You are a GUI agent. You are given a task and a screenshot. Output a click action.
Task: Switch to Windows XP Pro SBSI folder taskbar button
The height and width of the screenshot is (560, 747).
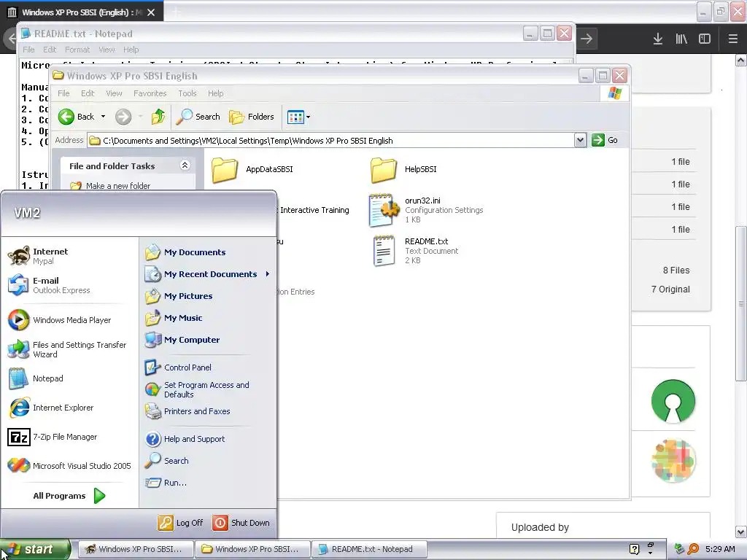click(252, 549)
